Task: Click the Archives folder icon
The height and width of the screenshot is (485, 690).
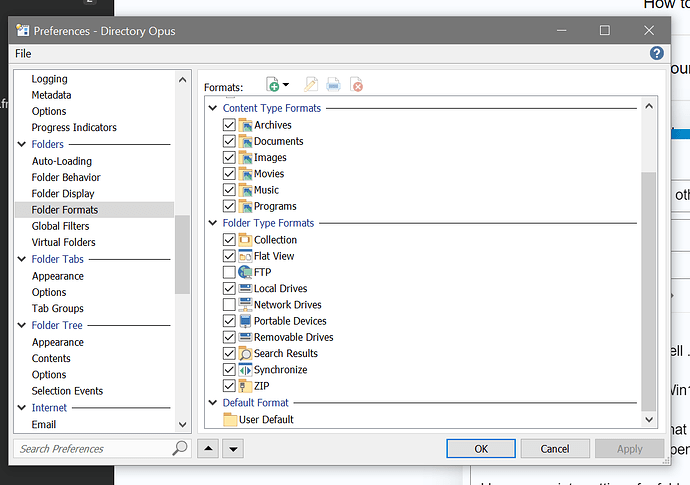Action: coord(245,125)
